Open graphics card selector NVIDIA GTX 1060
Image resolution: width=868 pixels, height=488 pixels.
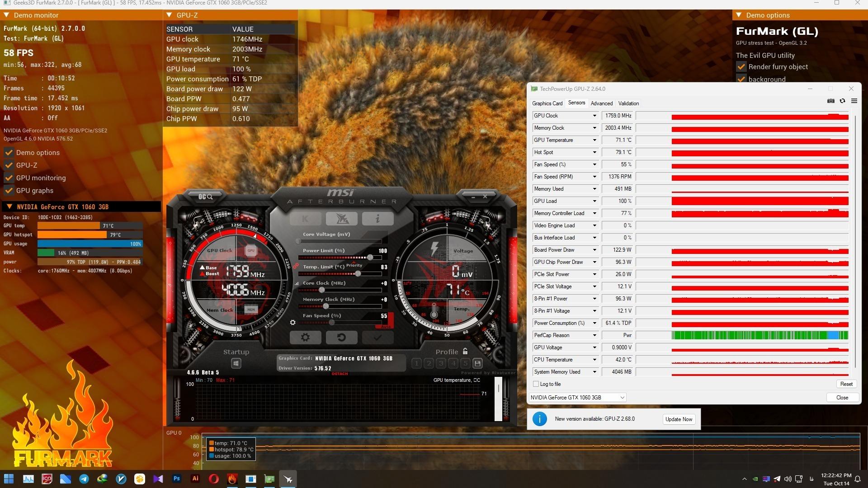pos(577,398)
